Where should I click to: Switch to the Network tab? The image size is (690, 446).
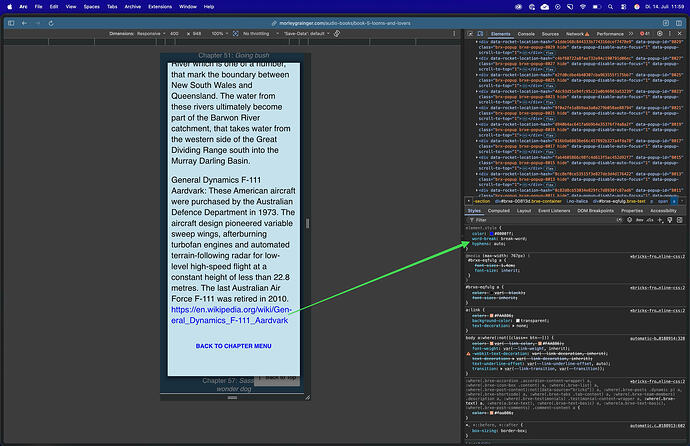pos(577,34)
